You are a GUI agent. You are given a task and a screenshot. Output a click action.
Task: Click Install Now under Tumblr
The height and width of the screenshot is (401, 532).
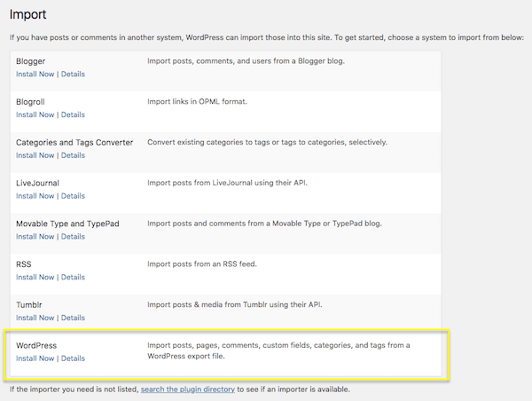coord(35,318)
